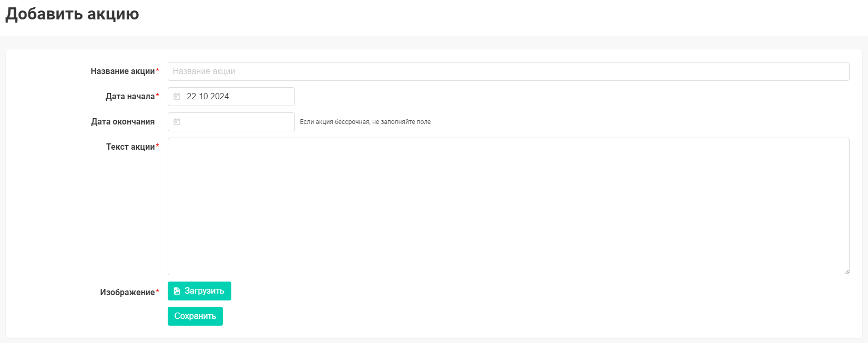Screen dimensions: 868x343
Task: Open the start date field showing 22.10.2024
Action: [237, 97]
